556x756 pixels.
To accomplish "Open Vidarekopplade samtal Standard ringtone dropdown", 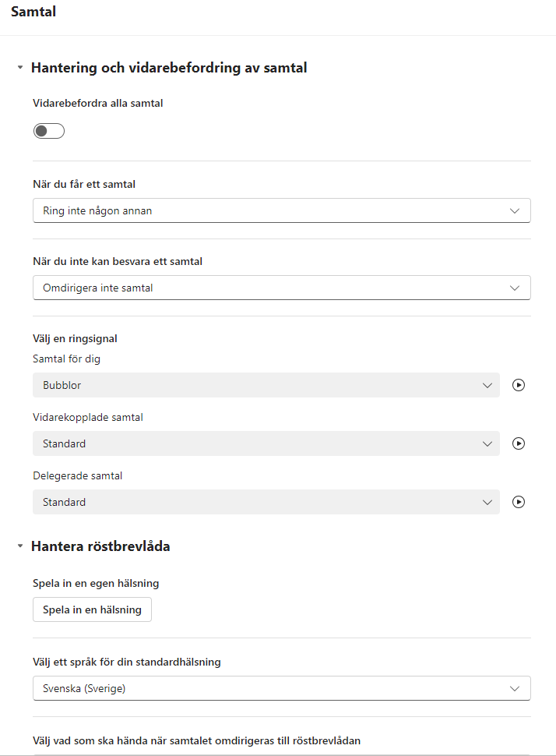I will [x=266, y=443].
